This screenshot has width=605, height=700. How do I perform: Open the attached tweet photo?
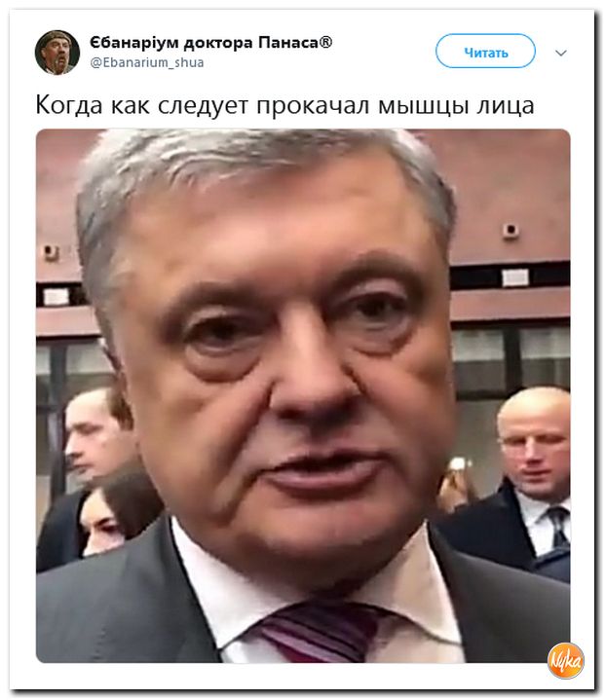pyautogui.click(x=303, y=396)
